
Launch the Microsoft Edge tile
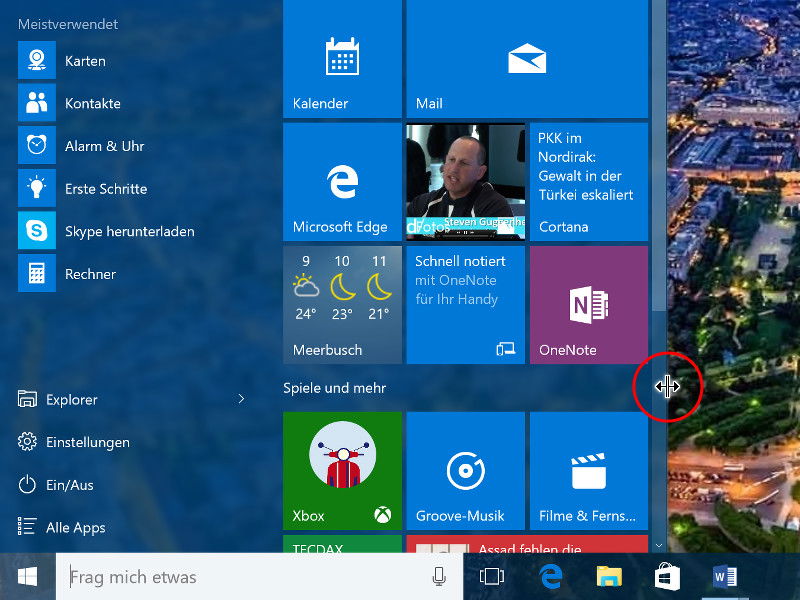tap(342, 182)
